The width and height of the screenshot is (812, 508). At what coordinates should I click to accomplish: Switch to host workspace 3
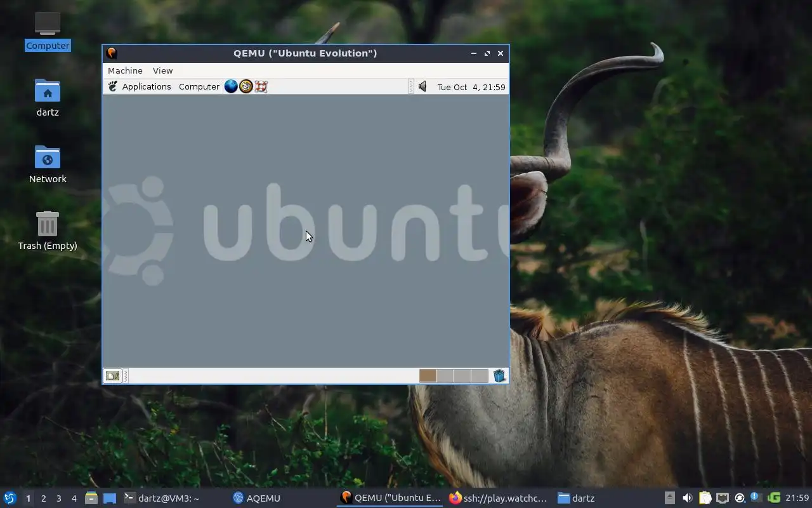pos(58,498)
